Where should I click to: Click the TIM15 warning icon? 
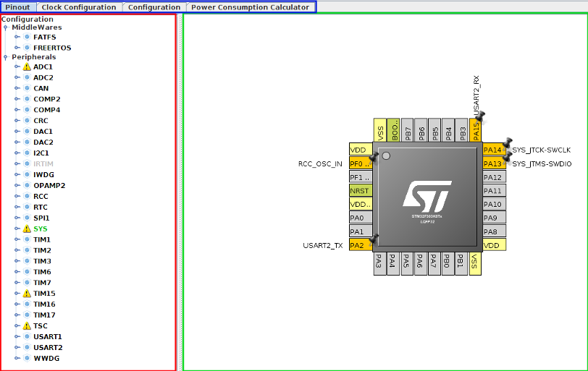pyautogui.click(x=27, y=294)
